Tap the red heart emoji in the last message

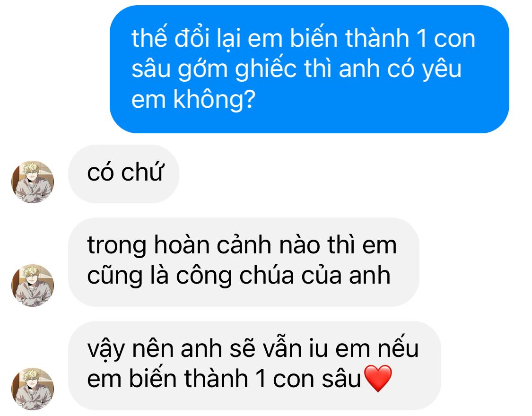pos(378,378)
